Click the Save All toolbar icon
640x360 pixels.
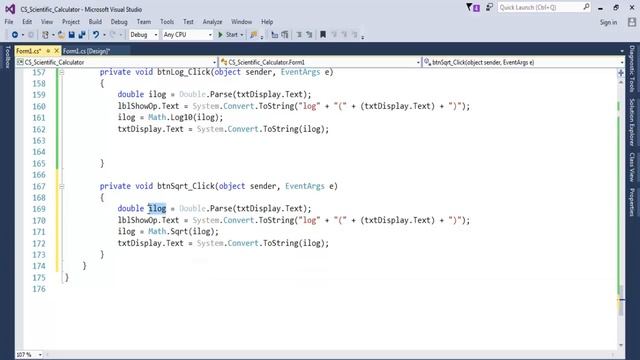[x=82, y=35]
